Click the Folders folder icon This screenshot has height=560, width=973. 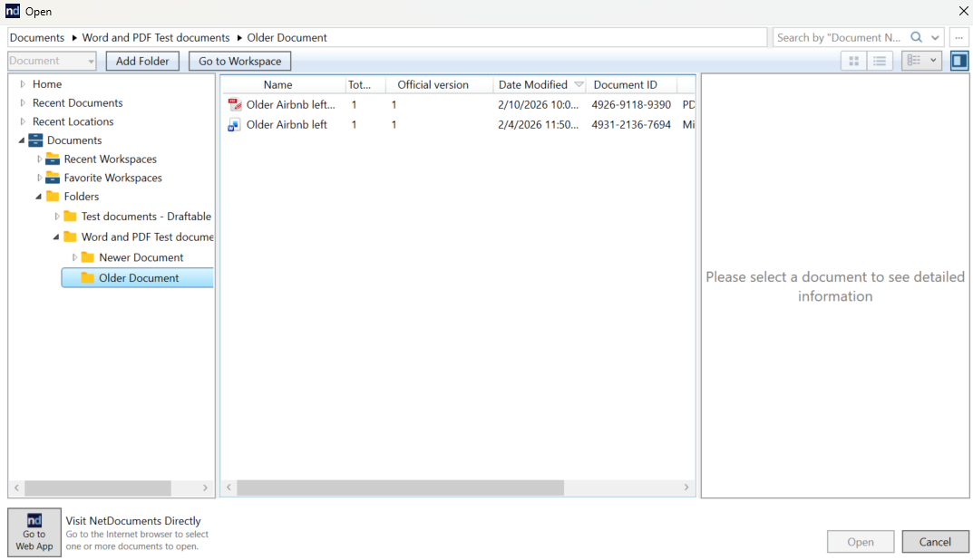pyautogui.click(x=53, y=197)
